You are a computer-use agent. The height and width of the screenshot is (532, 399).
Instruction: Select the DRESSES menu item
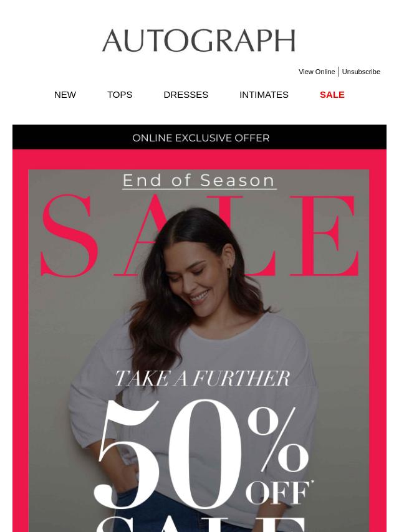[x=186, y=95]
